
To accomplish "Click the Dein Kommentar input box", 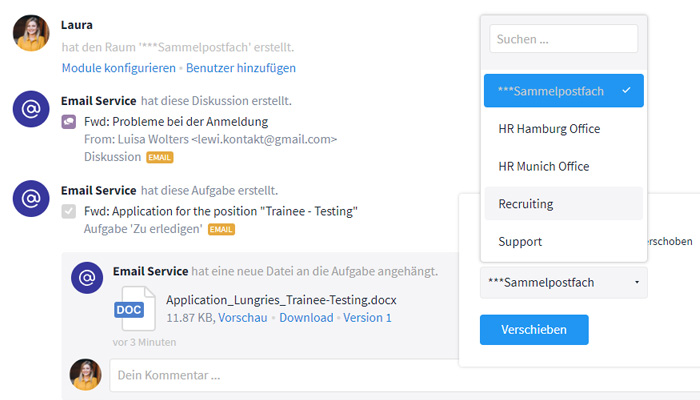I will coord(404,375).
